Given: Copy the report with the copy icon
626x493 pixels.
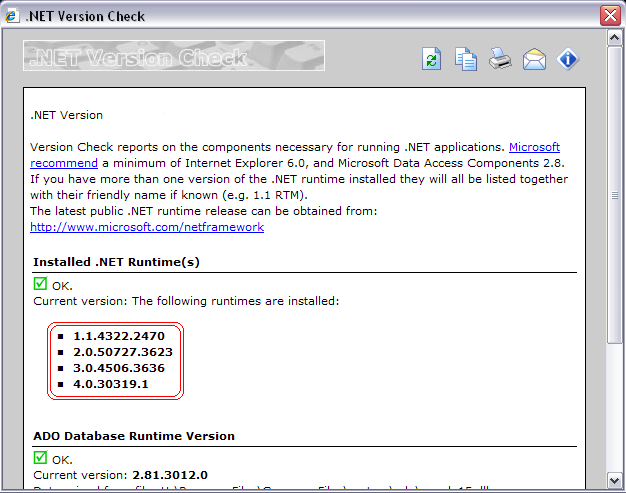Looking at the screenshot, I should [x=466, y=59].
